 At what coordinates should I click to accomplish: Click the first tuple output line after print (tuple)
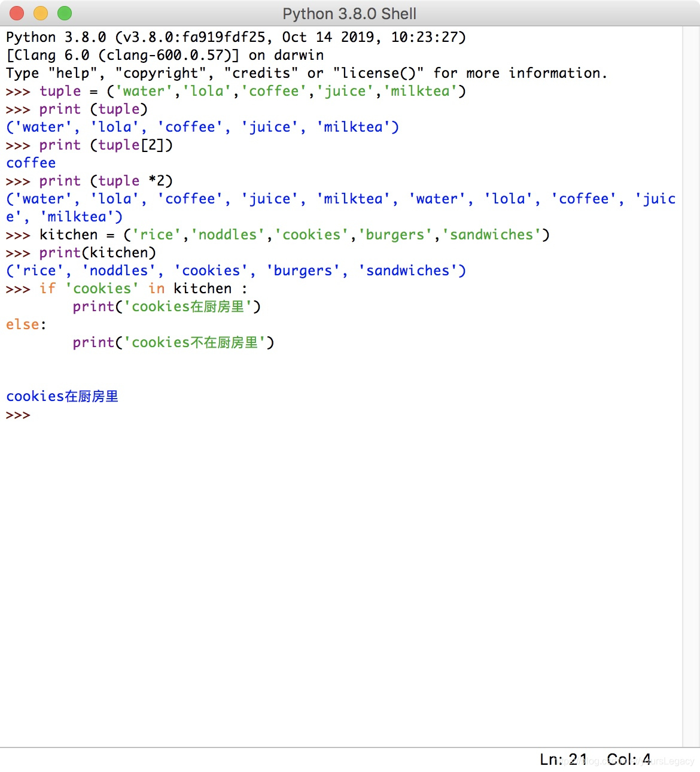pyautogui.click(x=202, y=127)
